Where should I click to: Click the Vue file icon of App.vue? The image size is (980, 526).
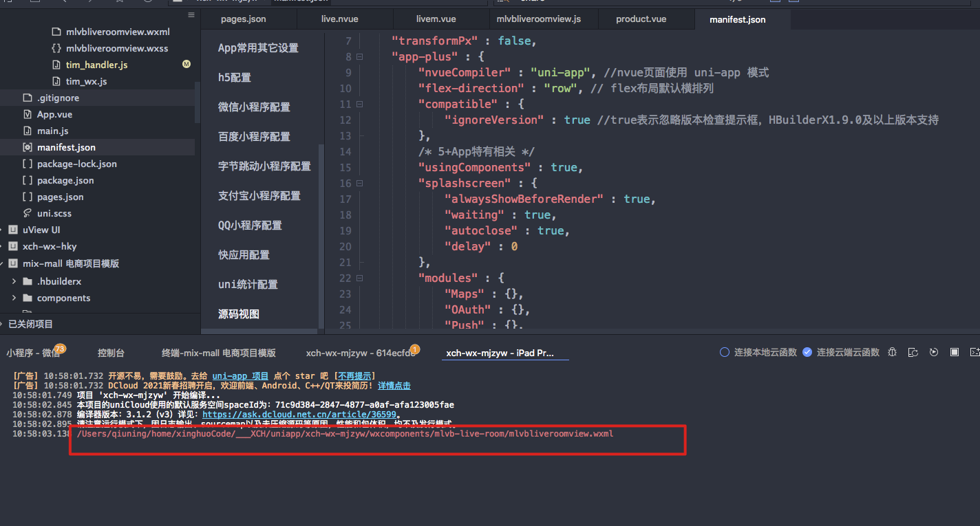pyautogui.click(x=28, y=114)
